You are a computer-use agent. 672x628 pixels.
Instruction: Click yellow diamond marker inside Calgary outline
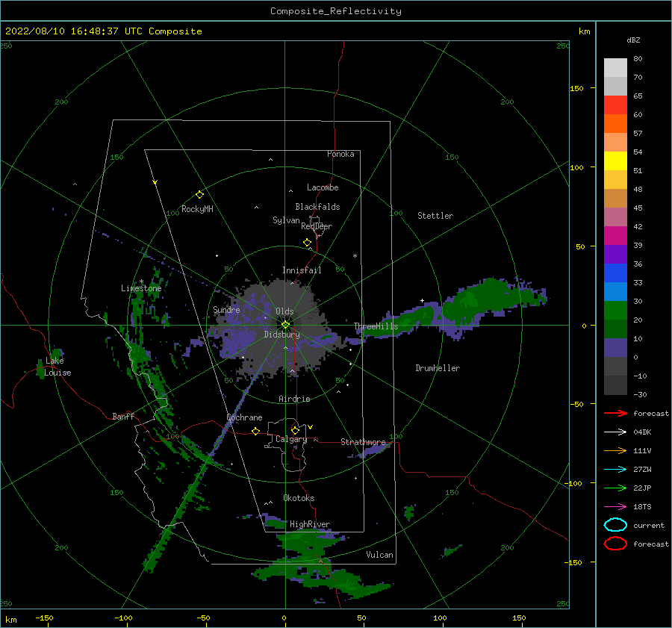coord(295,430)
